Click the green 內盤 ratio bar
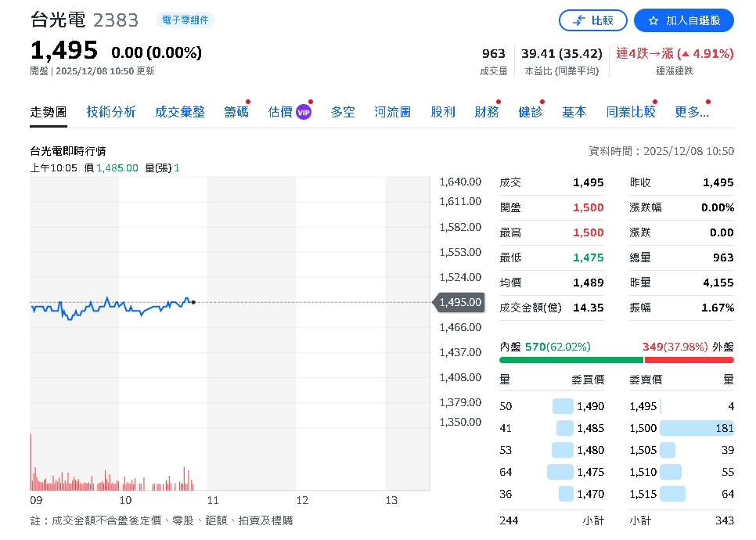 click(571, 360)
